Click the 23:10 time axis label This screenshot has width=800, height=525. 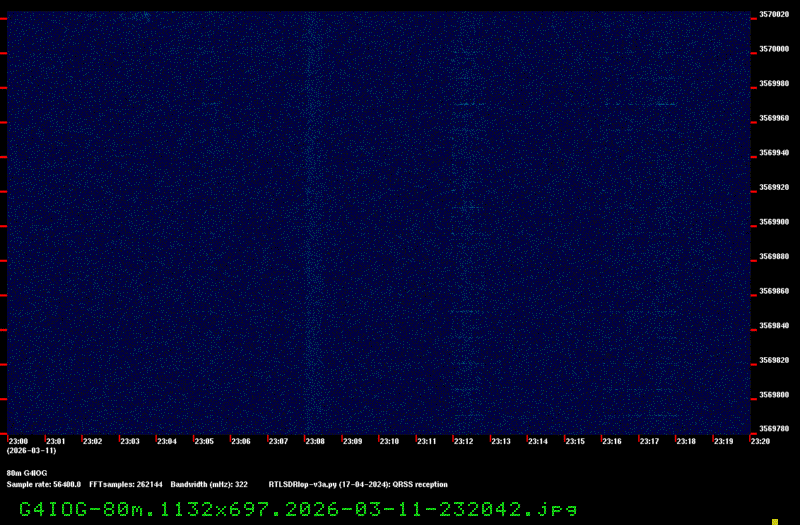coord(389,441)
